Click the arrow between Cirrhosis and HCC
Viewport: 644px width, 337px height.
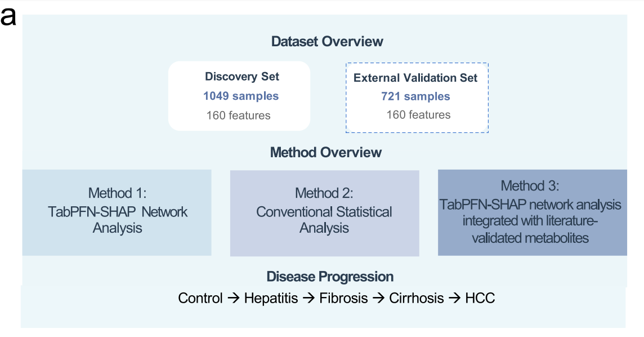point(454,298)
